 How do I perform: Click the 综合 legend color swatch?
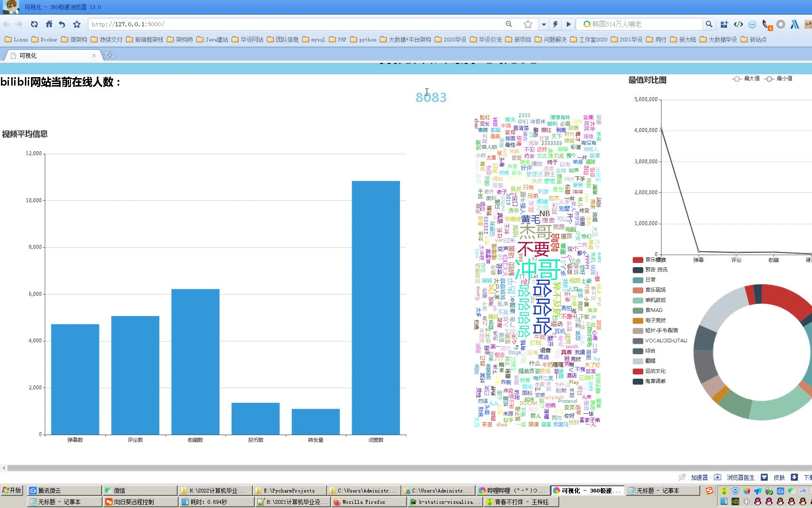pos(638,351)
